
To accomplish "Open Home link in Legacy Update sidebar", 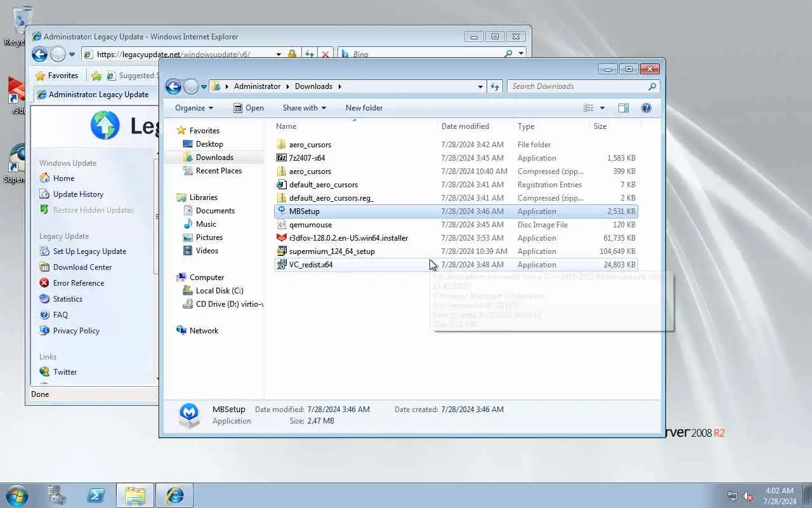I will tap(63, 178).
